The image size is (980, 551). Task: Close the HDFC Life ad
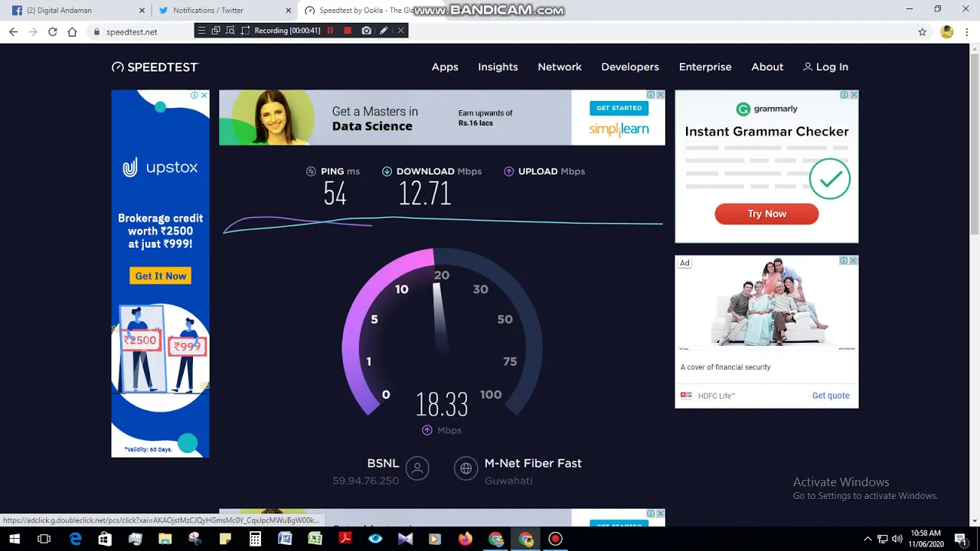pos(854,261)
